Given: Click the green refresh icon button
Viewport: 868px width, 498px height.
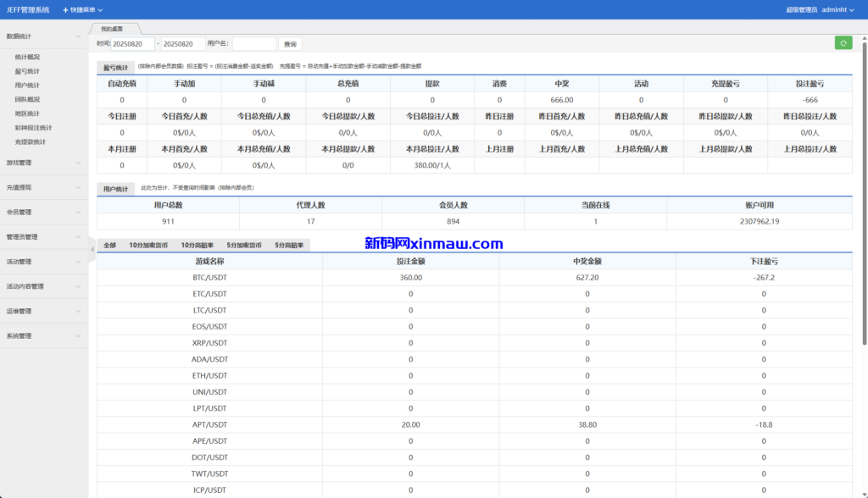Looking at the screenshot, I should [843, 41].
